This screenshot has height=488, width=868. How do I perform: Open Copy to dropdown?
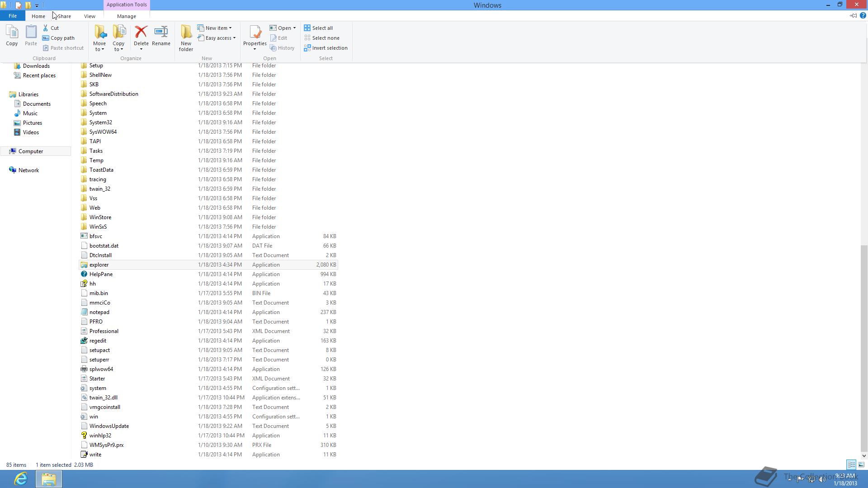tap(118, 38)
